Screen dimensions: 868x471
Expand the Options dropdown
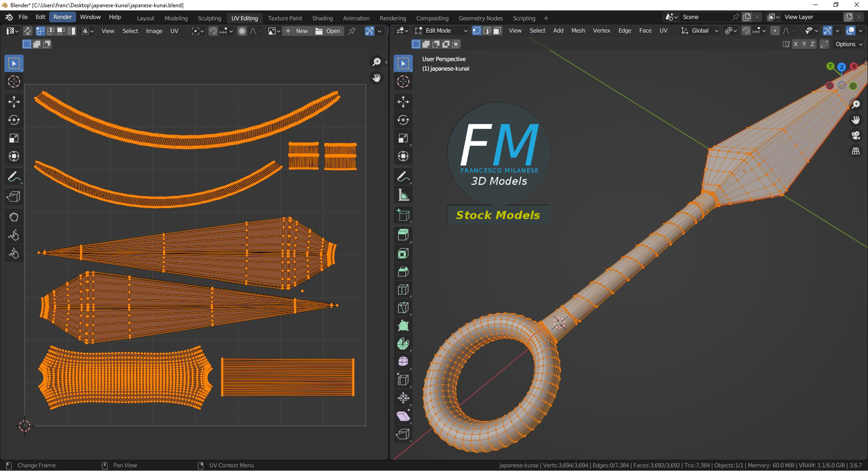point(849,44)
